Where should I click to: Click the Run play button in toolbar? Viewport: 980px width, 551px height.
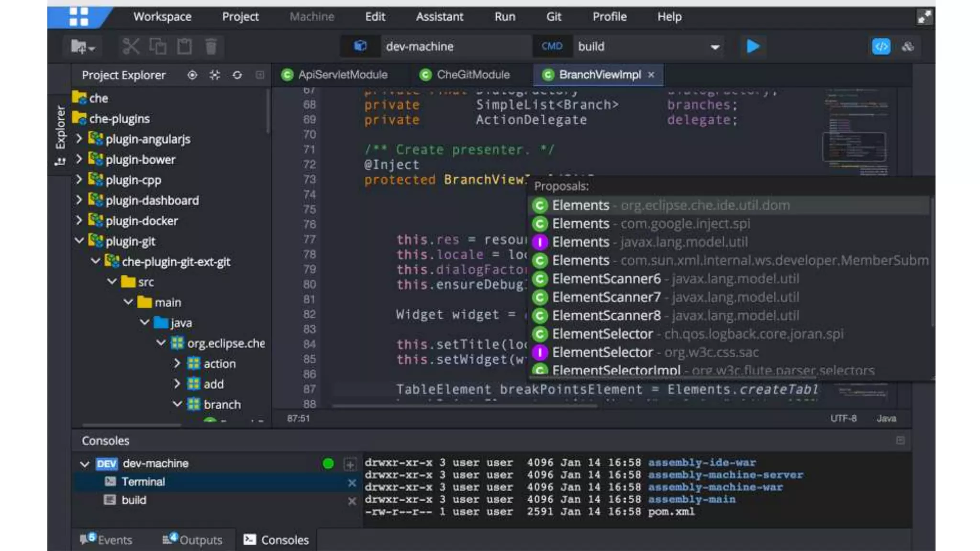[753, 46]
